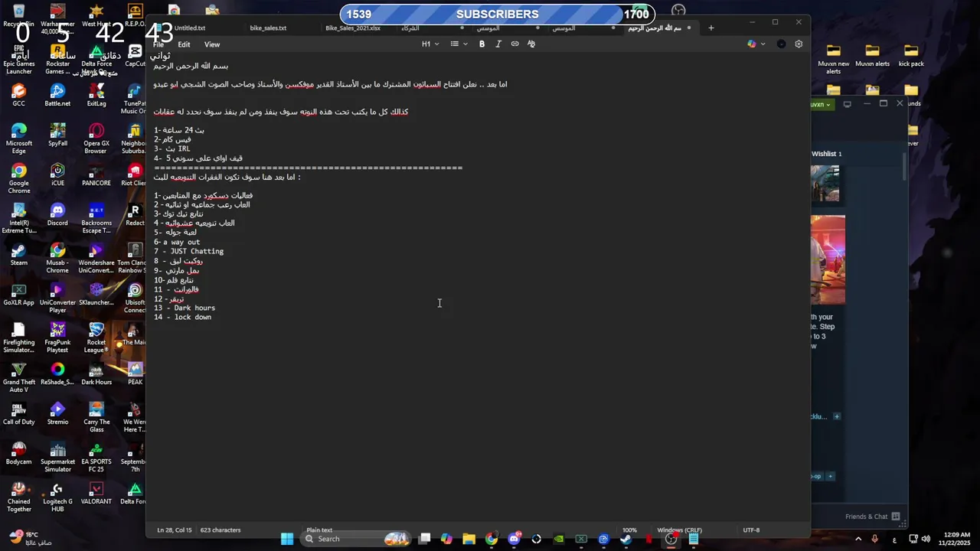Image resolution: width=980 pixels, height=551 pixels.
Task: Open the Logitech G HUB shortcut
Action: click(x=57, y=497)
